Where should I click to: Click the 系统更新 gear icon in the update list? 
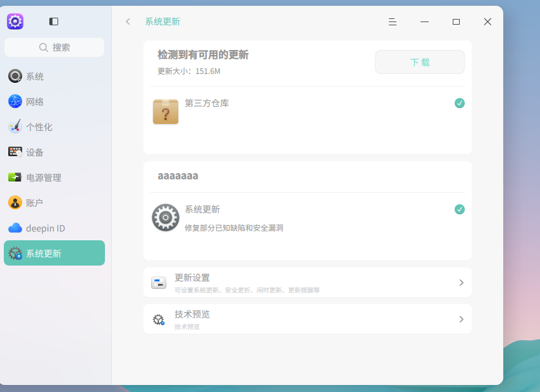click(166, 217)
